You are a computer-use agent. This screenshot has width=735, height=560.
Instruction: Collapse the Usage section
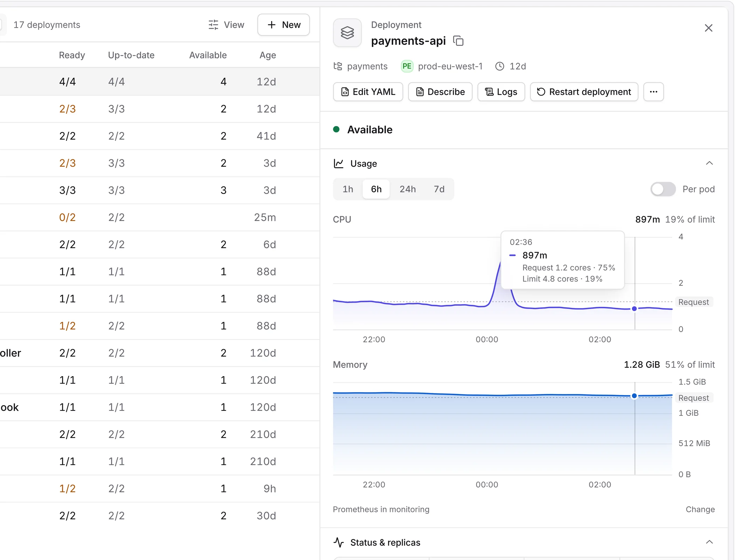709,163
